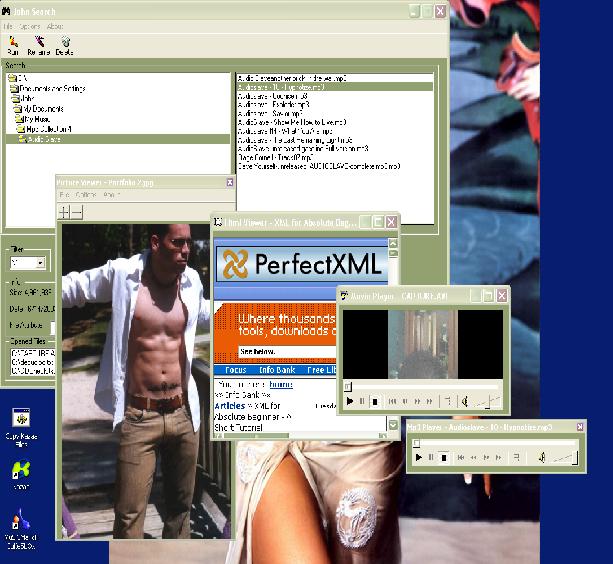Toggle the Mp3 Player speaker mute icon
This screenshot has height=564, width=613.
pyautogui.click(x=540, y=457)
